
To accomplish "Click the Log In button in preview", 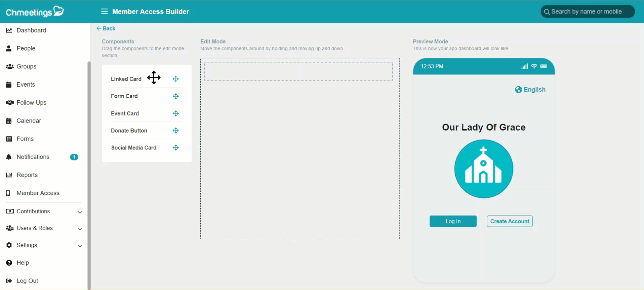I will [x=453, y=221].
